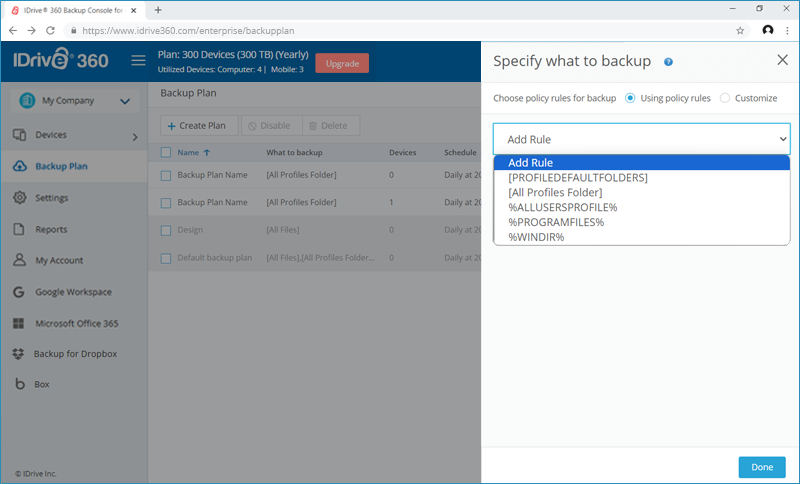Expand the Devices submenu arrow
The width and height of the screenshot is (800, 484).
click(x=135, y=136)
